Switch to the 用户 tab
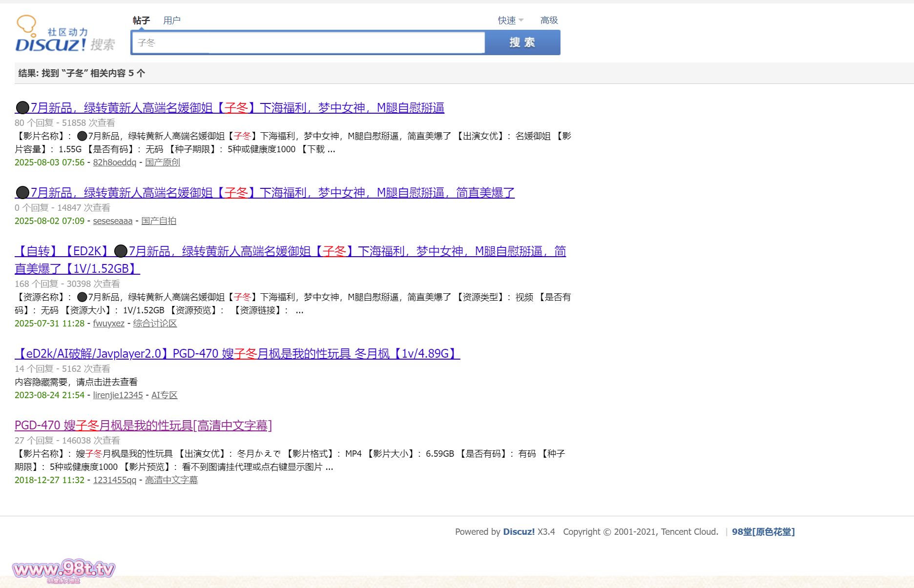Screen dimensions: 914x588 (x=172, y=20)
